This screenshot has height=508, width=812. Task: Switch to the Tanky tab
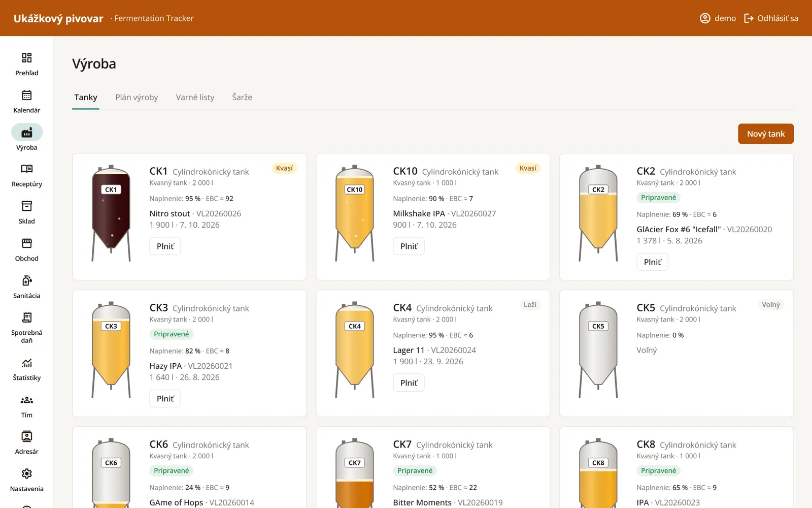86,97
